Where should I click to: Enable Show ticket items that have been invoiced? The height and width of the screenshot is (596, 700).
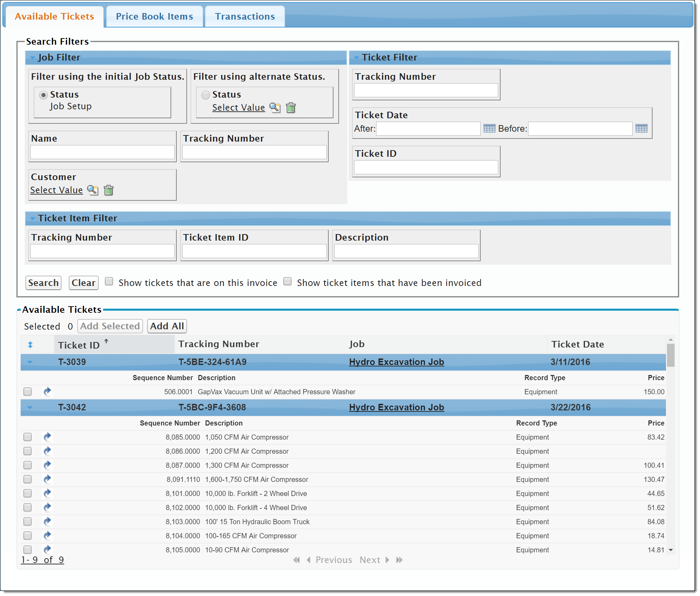coord(287,282)
